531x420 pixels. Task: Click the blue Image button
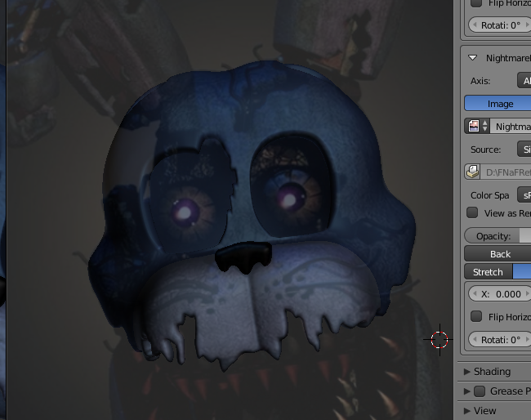[x=498, y=104]
